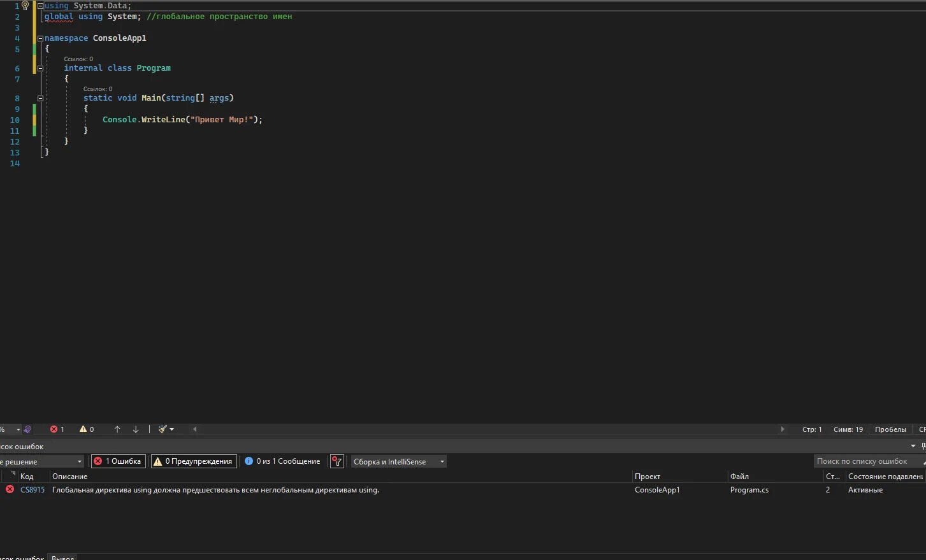Open the solution scope filter dropdown
Viewport: 926px width, 560px height.
pyautogui.click(x=42, y=461)
